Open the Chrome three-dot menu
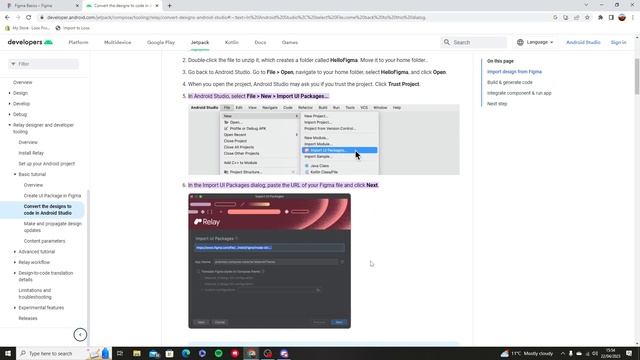 (x=633, y=18)
